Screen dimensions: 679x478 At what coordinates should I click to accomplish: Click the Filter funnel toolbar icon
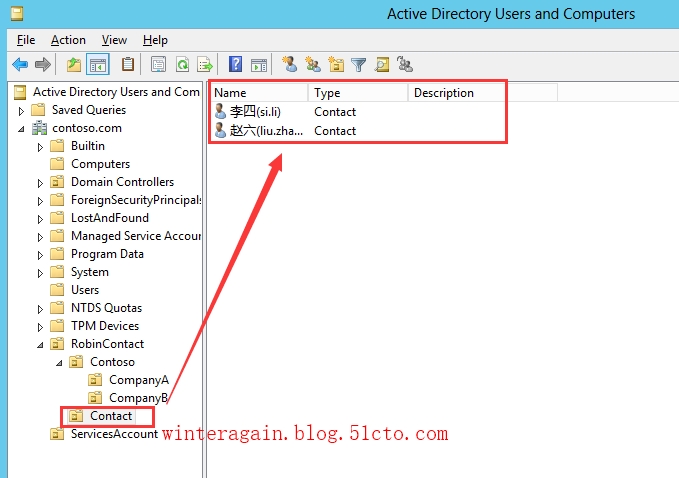click(x=359, y=65)
